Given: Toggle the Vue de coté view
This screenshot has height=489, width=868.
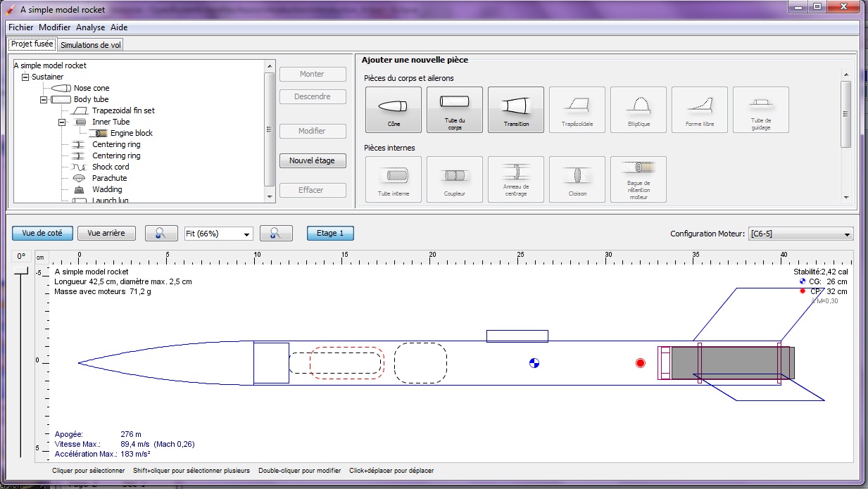Looking at the screenshot, I should [x=42, y=234].
